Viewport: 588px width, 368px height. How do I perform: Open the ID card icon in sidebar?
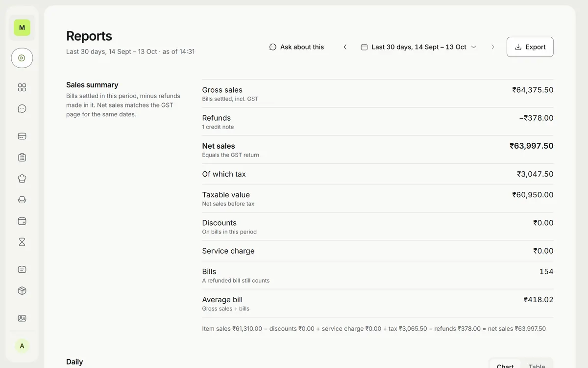(22, 318)
